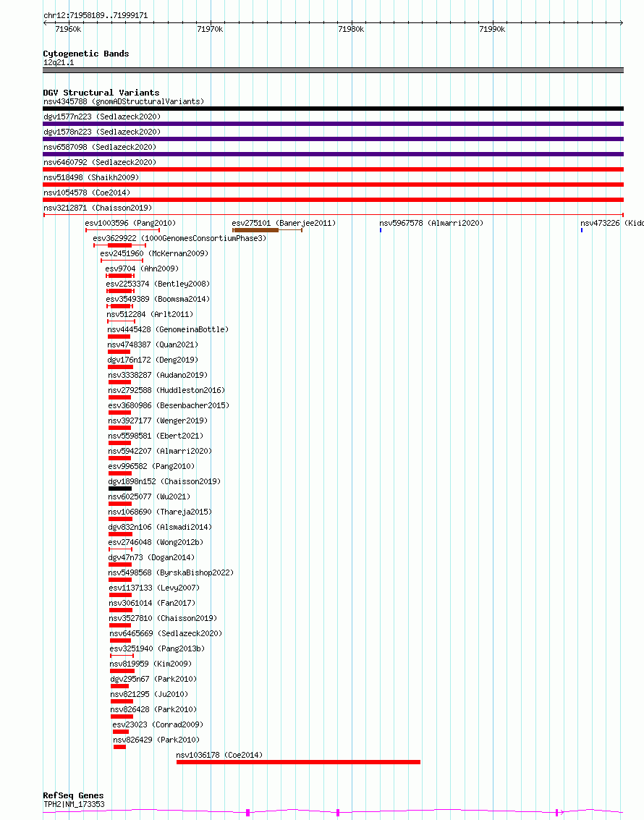The height and width of the screenshot is (820, 644).
Task: Click brown esv275101 Banerjee2011 glyph
Action: [267, 230]
